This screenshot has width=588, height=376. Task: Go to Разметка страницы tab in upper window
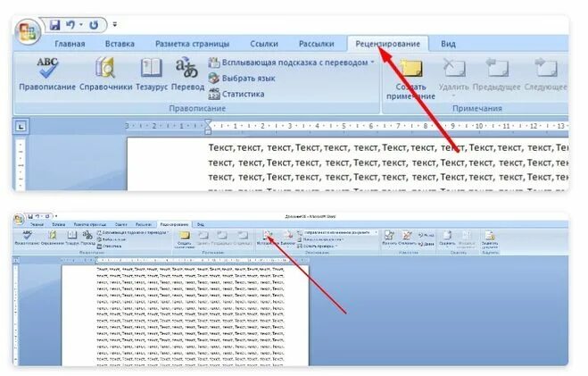[192, 44]
